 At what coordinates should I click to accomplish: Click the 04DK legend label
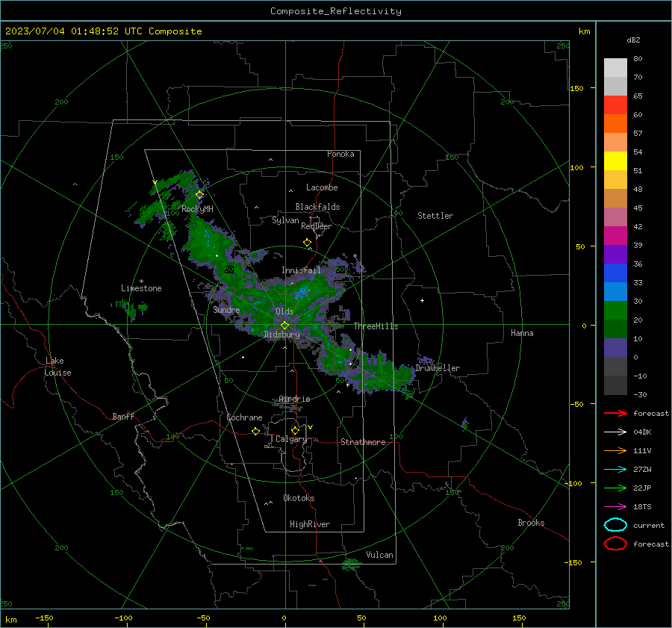(642, 432)
